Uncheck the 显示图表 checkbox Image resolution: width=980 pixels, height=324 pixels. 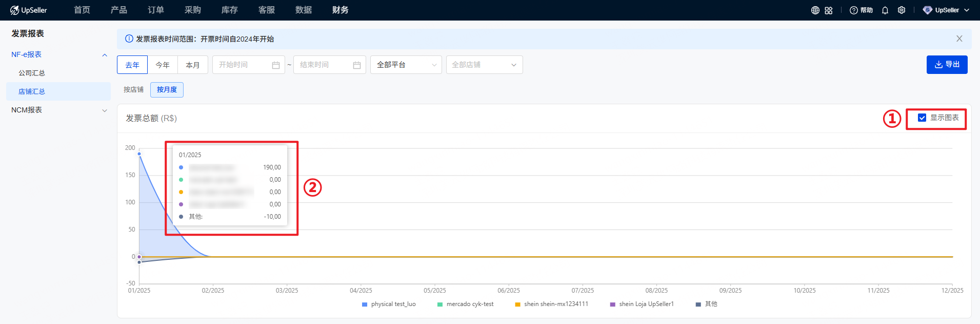coord(922,118)
